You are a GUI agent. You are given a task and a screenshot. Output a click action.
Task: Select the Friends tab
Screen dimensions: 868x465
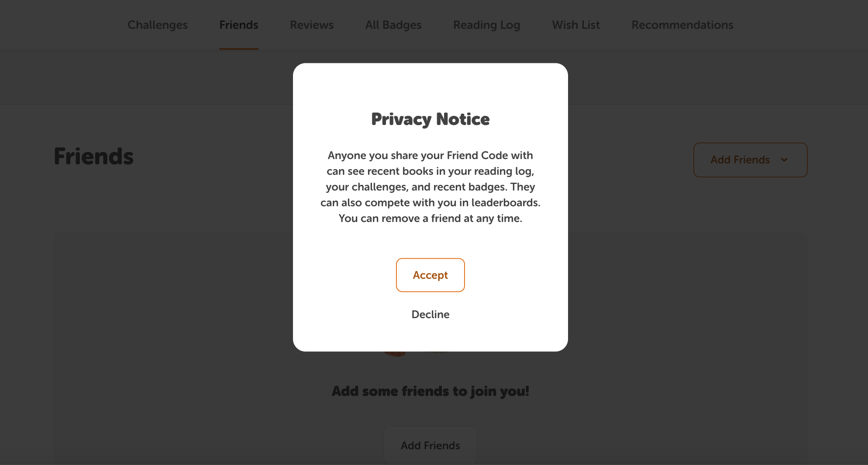pyautogui.click(x=239, y=25)
